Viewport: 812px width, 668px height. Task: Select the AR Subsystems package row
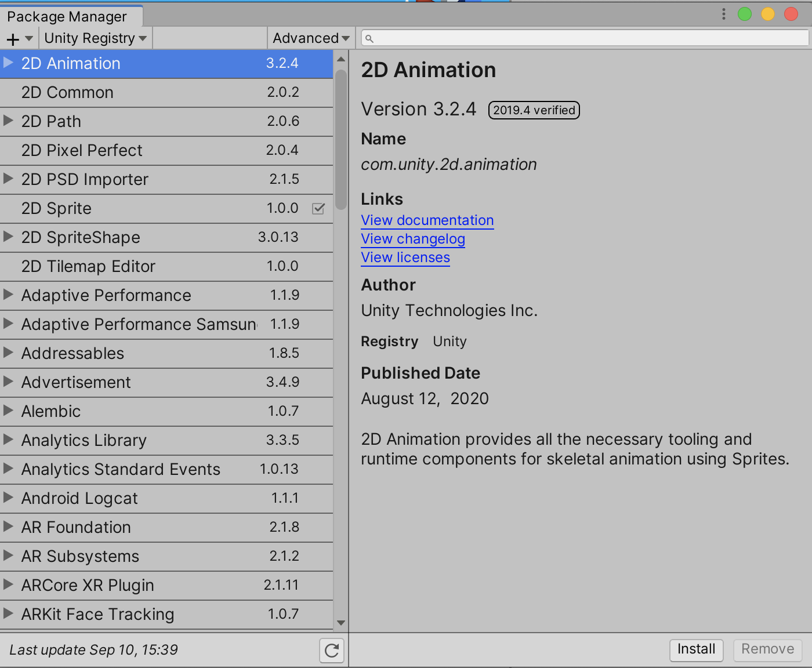[x=166, y=557]
